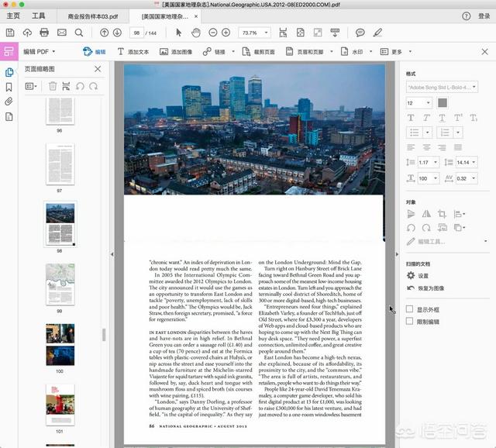Open the Adobe Song Std font dropdown
Image resolution: width=496 pixels, height=448 pixels.
pos(442,87)
